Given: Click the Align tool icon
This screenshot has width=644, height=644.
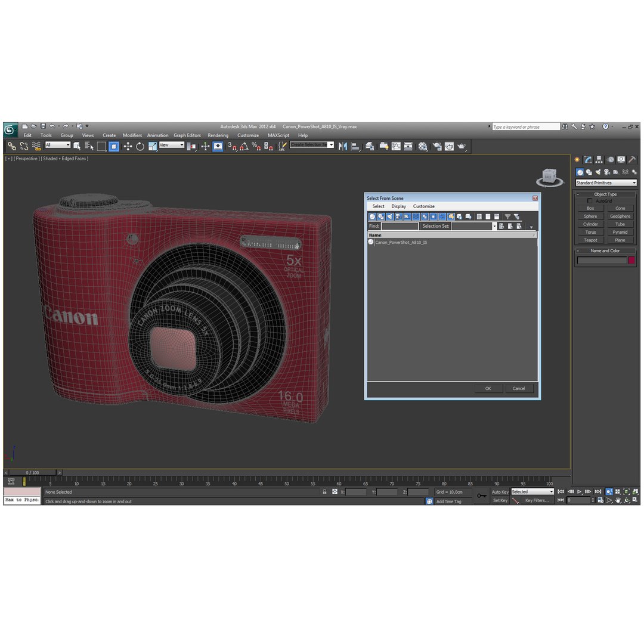Looking at the screenshot, I should [x=355, y=146].
